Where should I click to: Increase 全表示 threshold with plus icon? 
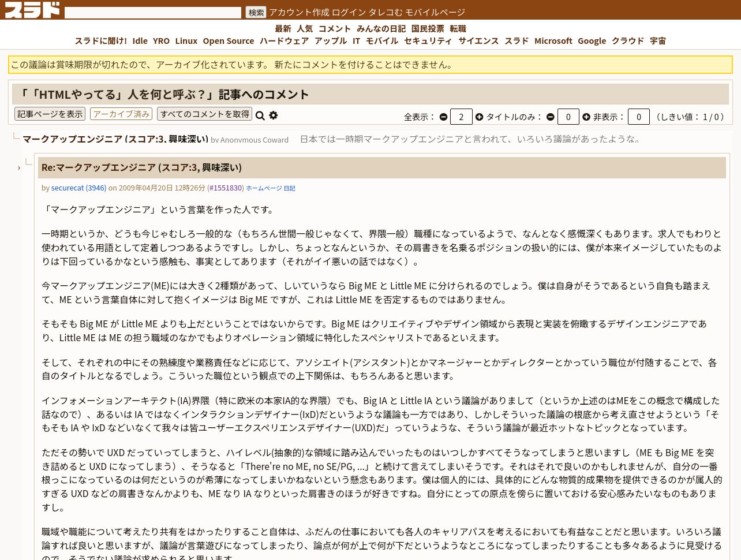(479, 117)
